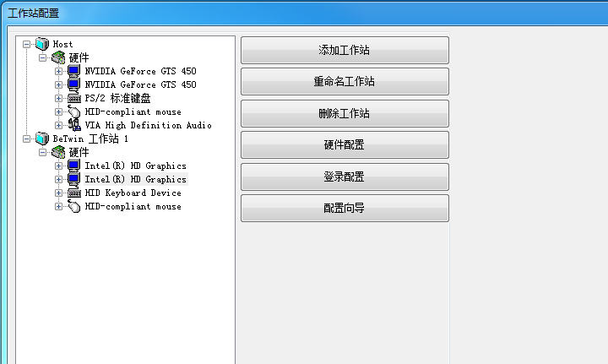Open 登录配置 login configuration
Viewport: 608px width, 364px height.
click(345, 177)
